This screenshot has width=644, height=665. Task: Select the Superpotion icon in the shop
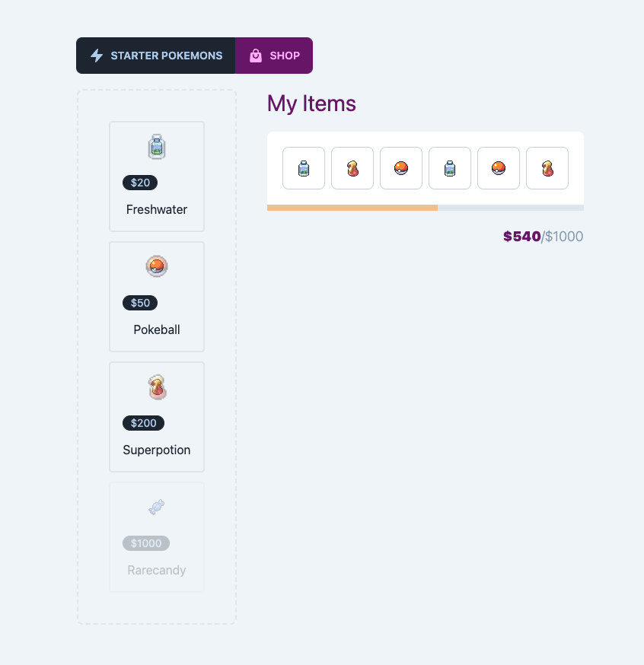[156, 387]
